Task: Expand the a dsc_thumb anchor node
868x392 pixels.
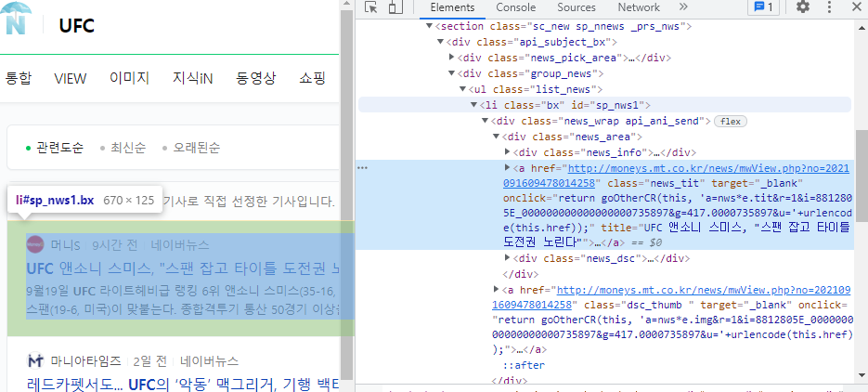Action: pyautogui.click(x=496, y=289)
